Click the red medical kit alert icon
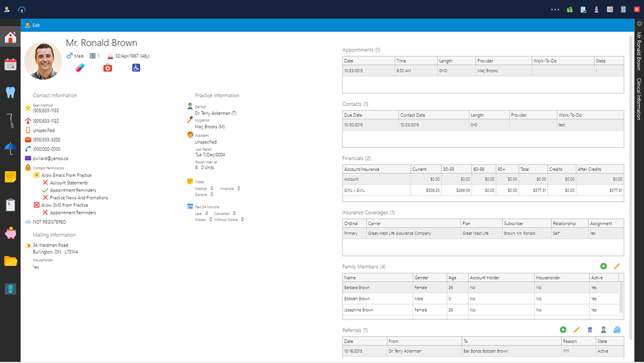This screenshot has height=363, width=644. pyautogui.click(x=108, y=68)
